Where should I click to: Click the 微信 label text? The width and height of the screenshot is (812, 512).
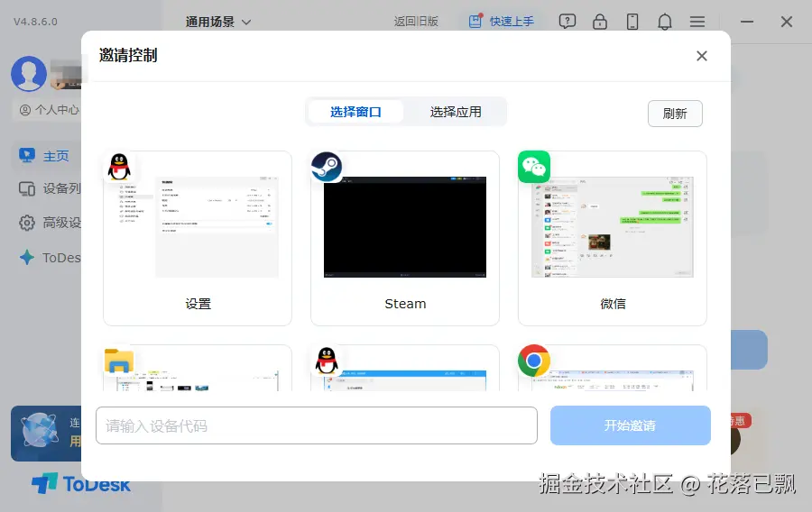click(x=613, y=304)
